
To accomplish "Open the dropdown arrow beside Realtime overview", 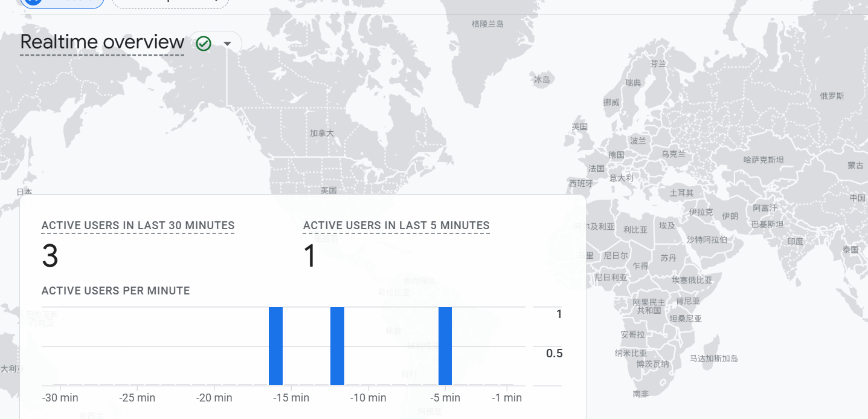I will click(x=228, y=44).
